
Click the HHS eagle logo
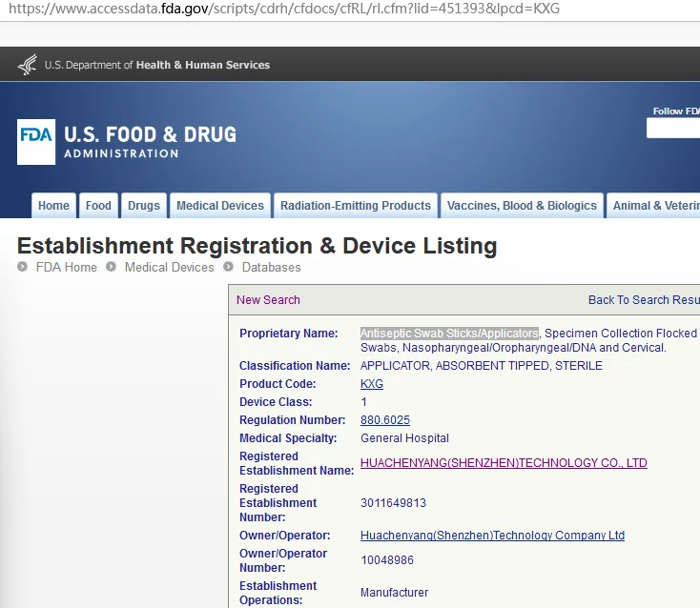[x=28, y=65]
